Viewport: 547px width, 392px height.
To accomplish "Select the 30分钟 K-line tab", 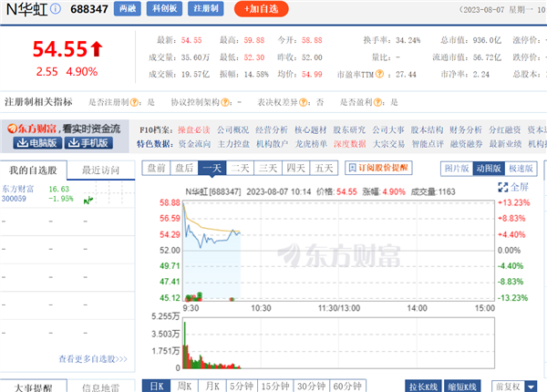I will [x=312, y=386].
